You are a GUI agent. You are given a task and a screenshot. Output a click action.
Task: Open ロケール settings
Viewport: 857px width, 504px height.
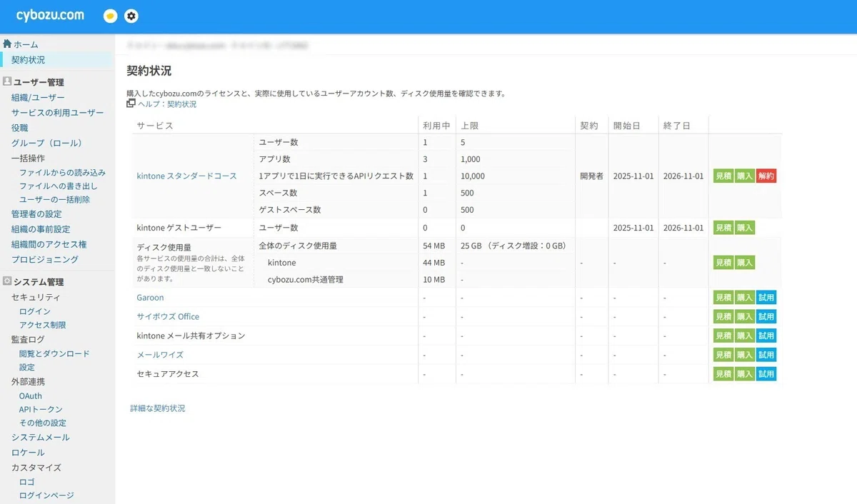point(28,453)
